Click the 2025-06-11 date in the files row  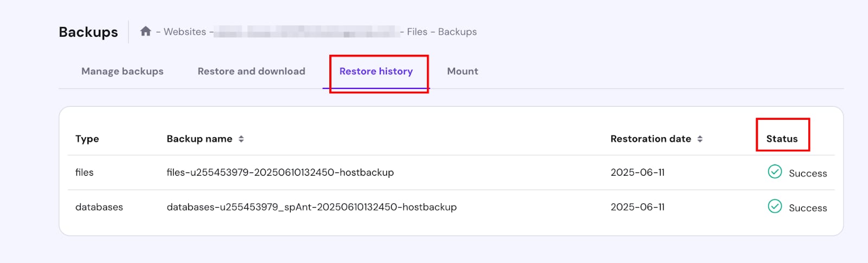pos(637,172)
